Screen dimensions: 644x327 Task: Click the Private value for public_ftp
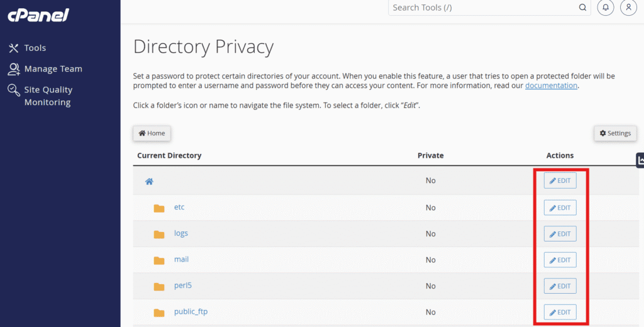[x=430, y=312]
